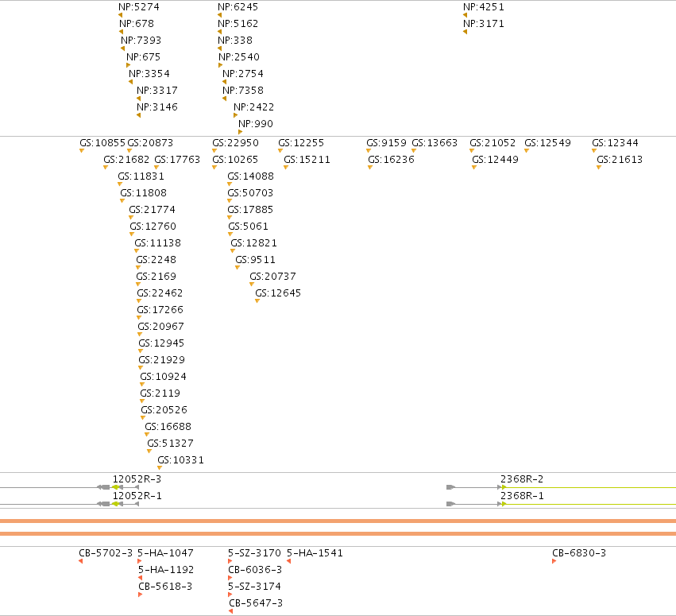Select the GS:21929 label

coord(162,360)
